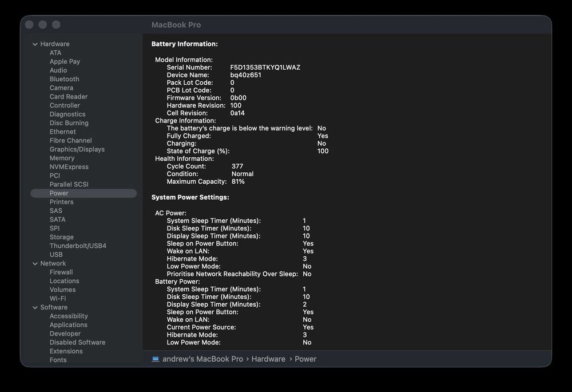Click the System Power Settings heading

pyautogui.click(x=190, y=197)
